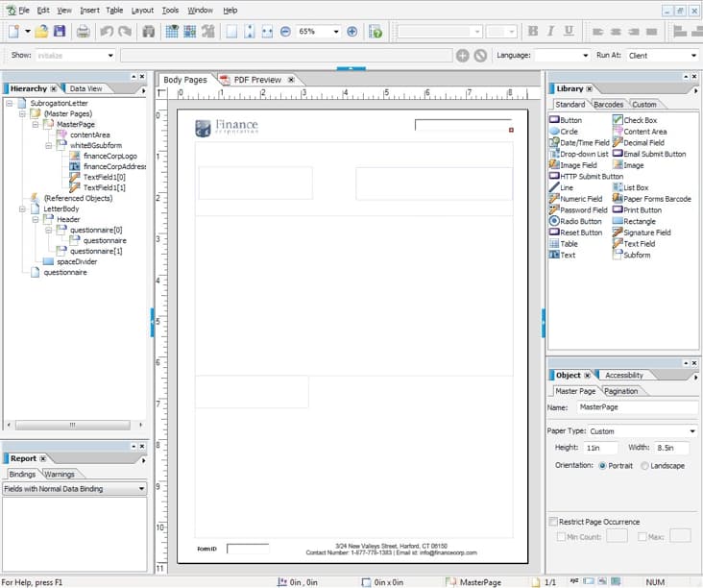Switch to the PDF Preview tab
Viewport: 703px width, 588px height.
[x=256, y=80]
